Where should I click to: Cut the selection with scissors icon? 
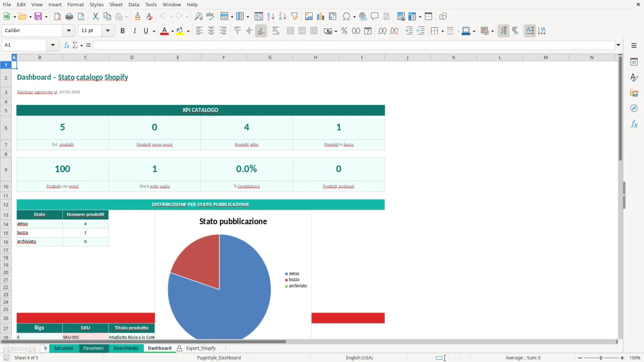[x=96, y=17]
